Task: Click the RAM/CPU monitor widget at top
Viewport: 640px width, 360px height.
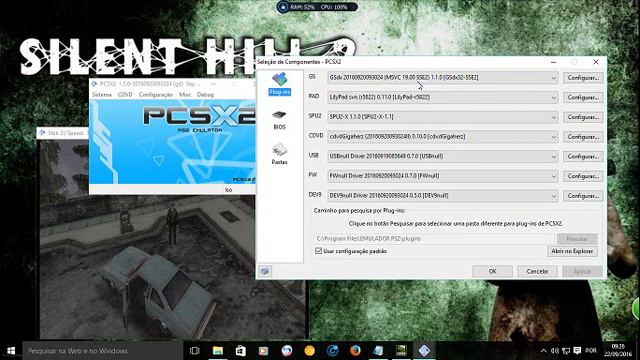Action: 317,7
